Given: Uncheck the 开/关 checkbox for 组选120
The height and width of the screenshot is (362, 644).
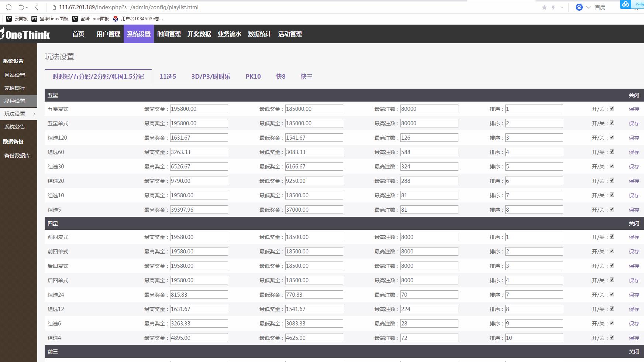Looking at the screenshot, I should point(612,137).
